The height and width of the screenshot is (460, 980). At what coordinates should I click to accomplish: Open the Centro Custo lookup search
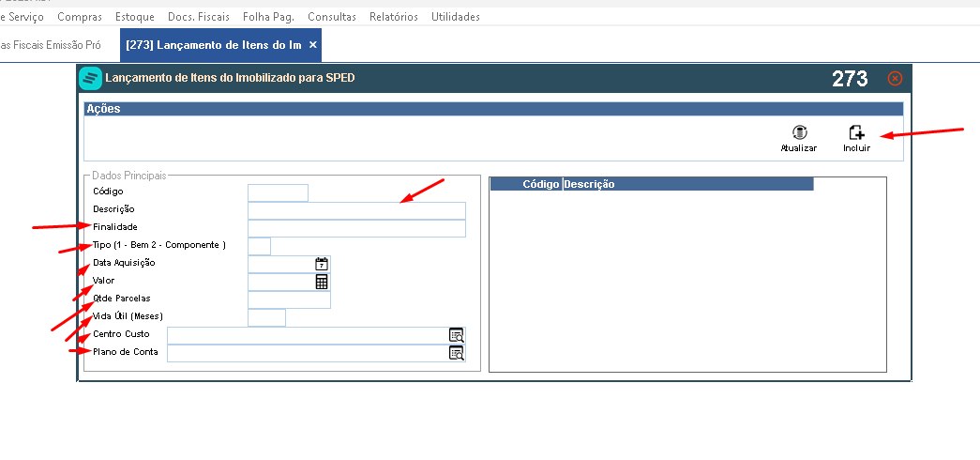457,335
